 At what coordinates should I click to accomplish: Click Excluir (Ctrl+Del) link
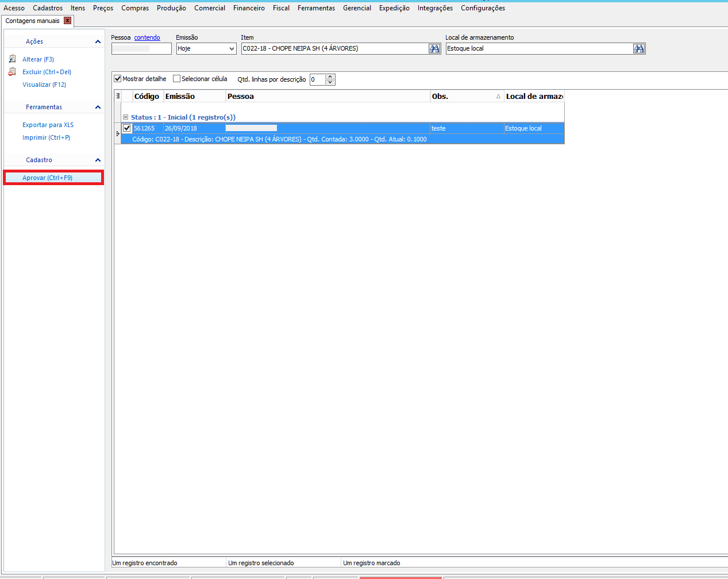[47, 72]
